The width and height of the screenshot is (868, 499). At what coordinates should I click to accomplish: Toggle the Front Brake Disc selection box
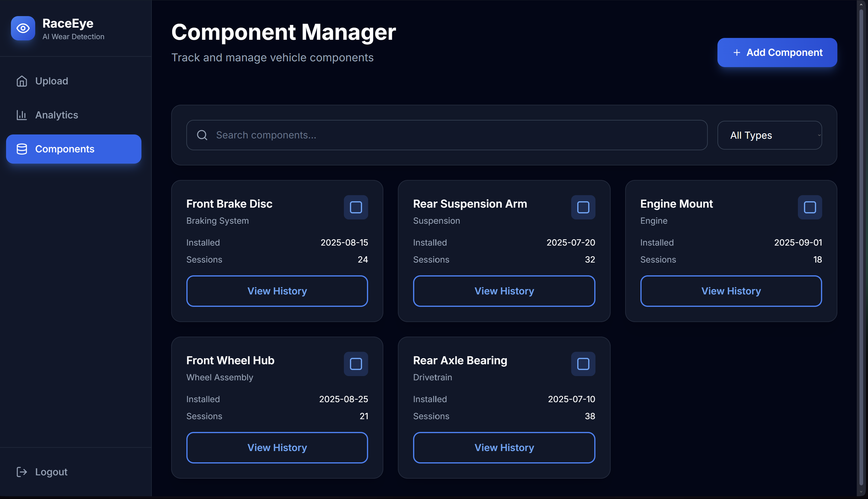point(356,207)
